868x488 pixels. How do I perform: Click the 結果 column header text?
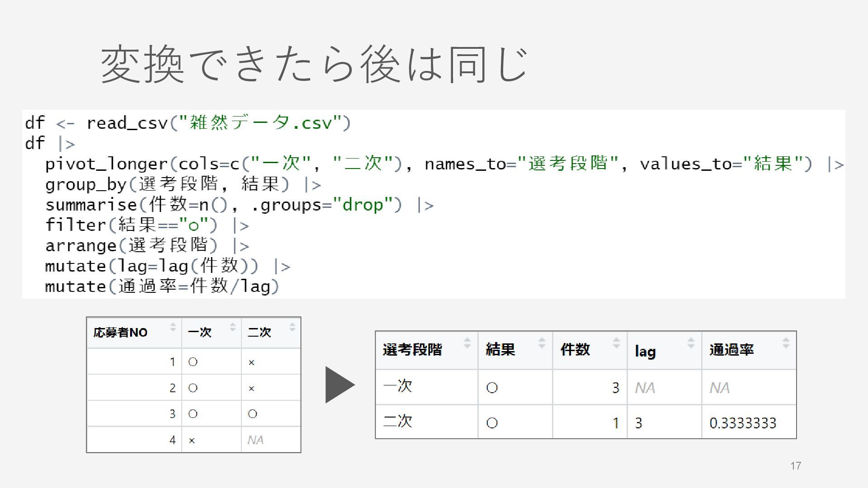[500, 349]
